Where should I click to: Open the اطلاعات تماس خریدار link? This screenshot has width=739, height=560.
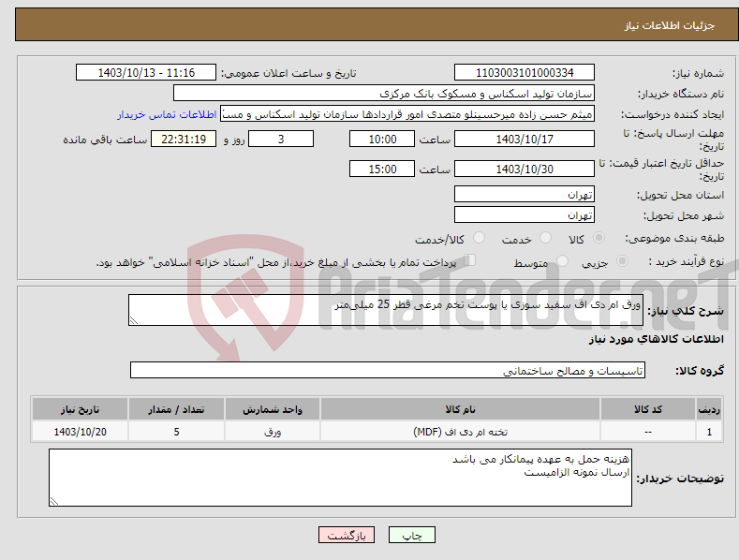pyautogui.click(x=167, y=114)
